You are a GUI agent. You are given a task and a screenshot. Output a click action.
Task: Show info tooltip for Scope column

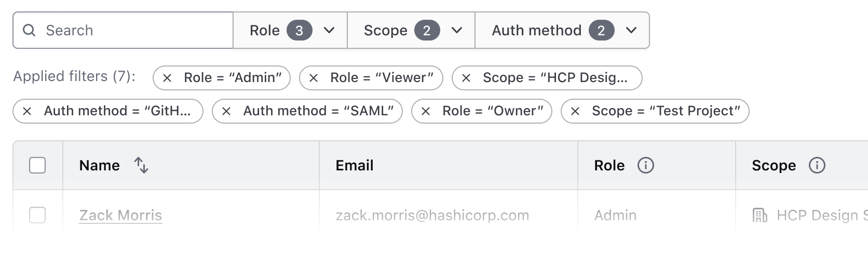(817, 165)
